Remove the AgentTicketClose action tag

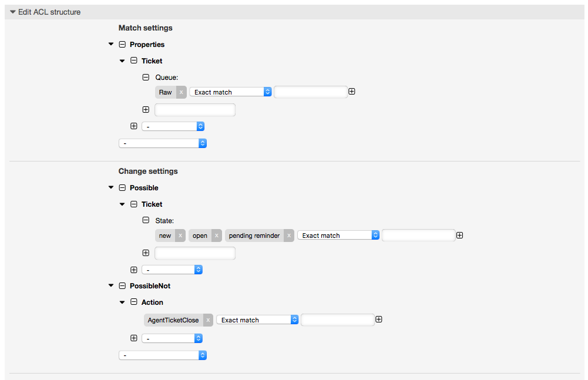pos(208,320)
